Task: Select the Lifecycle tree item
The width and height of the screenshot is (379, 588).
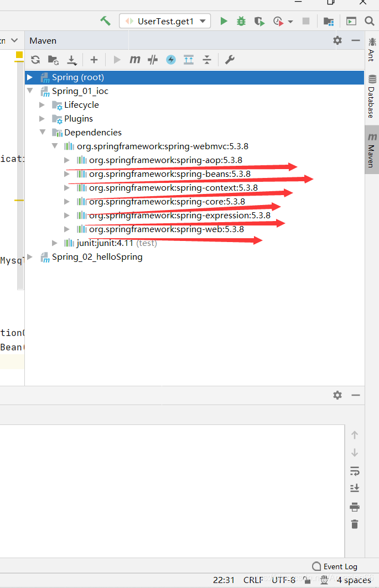Action: click(x=81, y=104)
